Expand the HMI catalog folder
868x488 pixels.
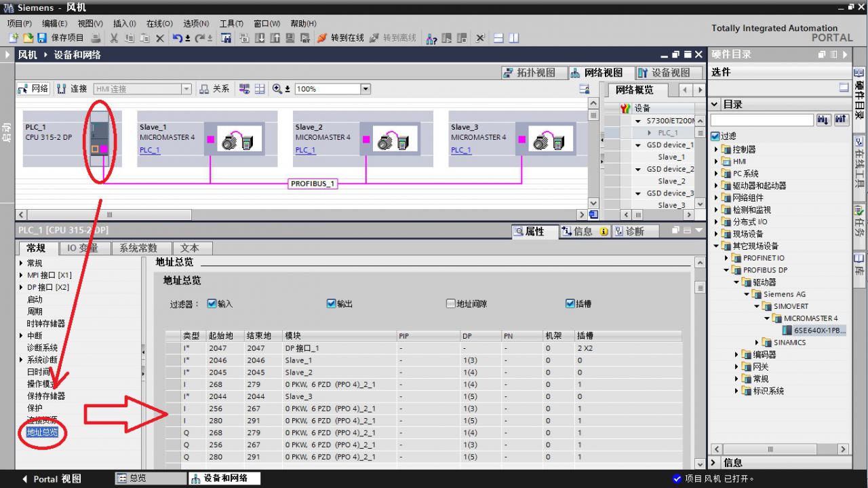pyautogui.click(x=716, y=162)
